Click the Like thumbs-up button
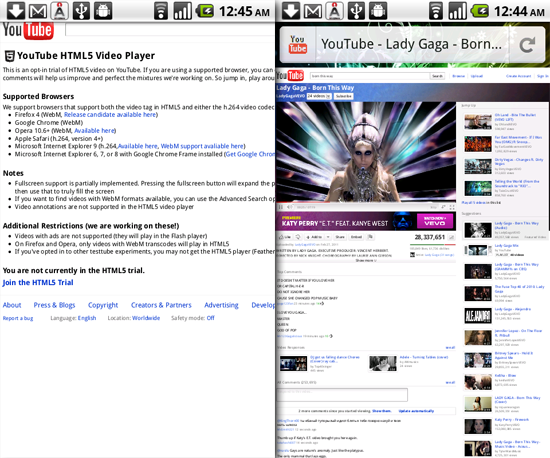Viewport: 550px width, 458px height. coord(284,237)
